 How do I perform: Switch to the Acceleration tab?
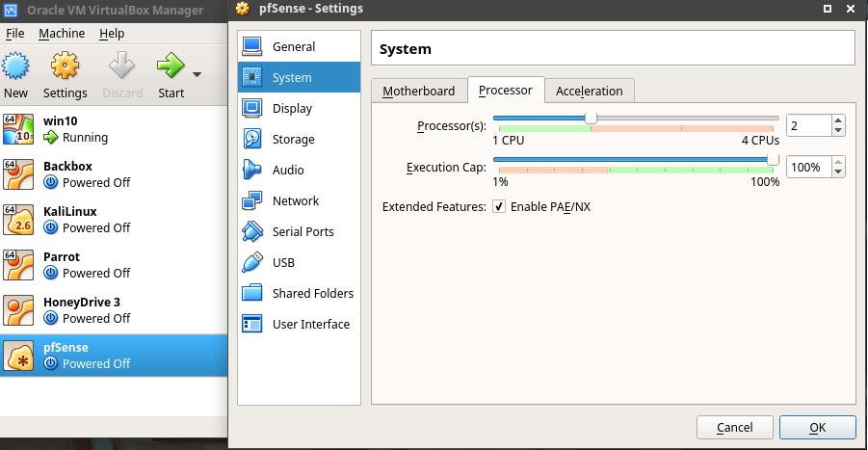pos(589,91)
